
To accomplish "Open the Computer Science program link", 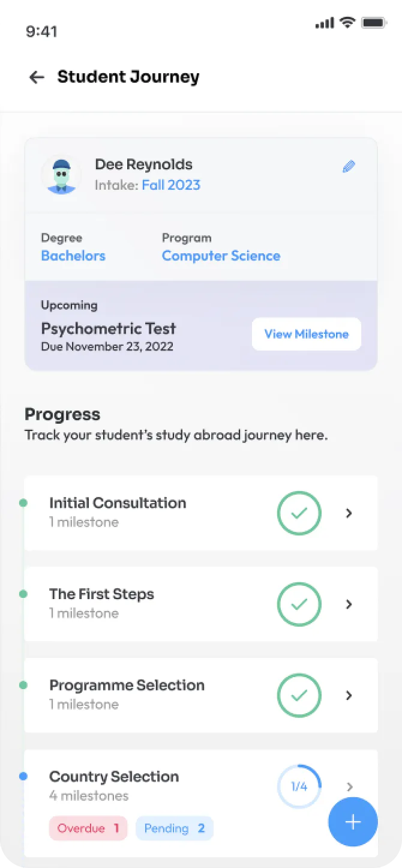I will 221,256.
